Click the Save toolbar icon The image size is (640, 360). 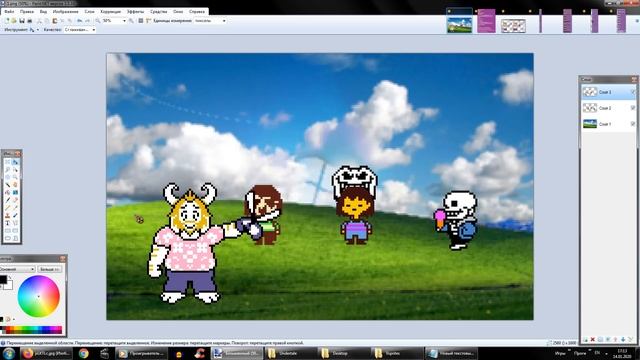point(22,21)
